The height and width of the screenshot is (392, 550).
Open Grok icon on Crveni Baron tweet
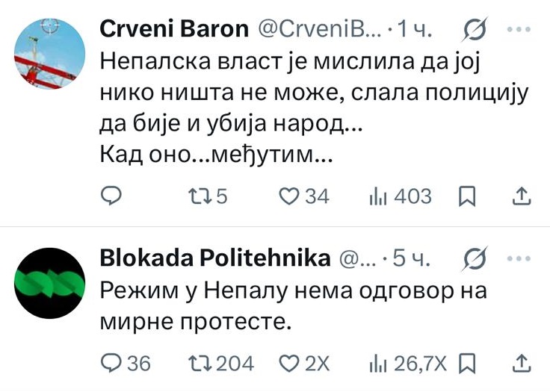click(x=475, y=29)
